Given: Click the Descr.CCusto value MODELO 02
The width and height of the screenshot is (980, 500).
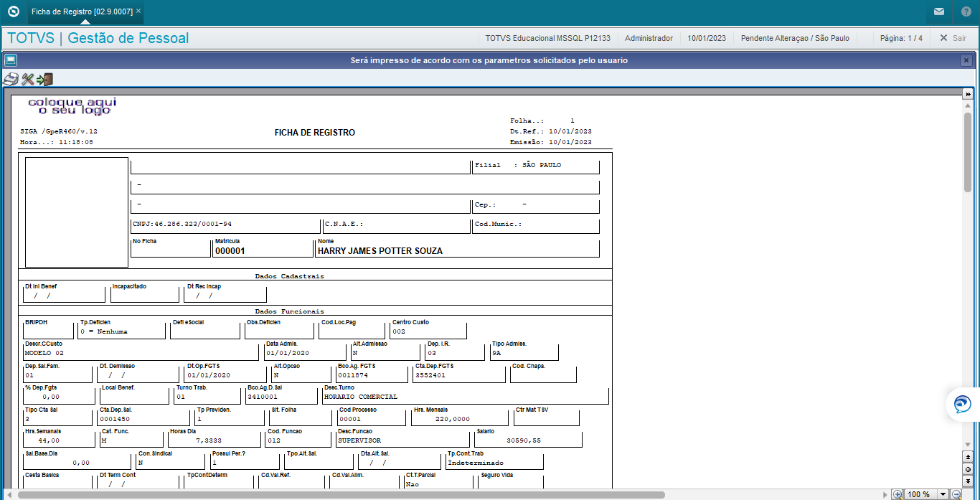Looking at the screenshot, I should pyautogui.click(x=44, y=353).
